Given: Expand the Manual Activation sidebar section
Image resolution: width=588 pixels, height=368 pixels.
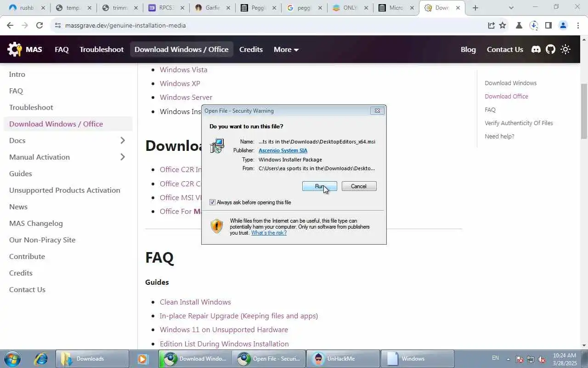Looking at the screenshot, I should (123, 157).
